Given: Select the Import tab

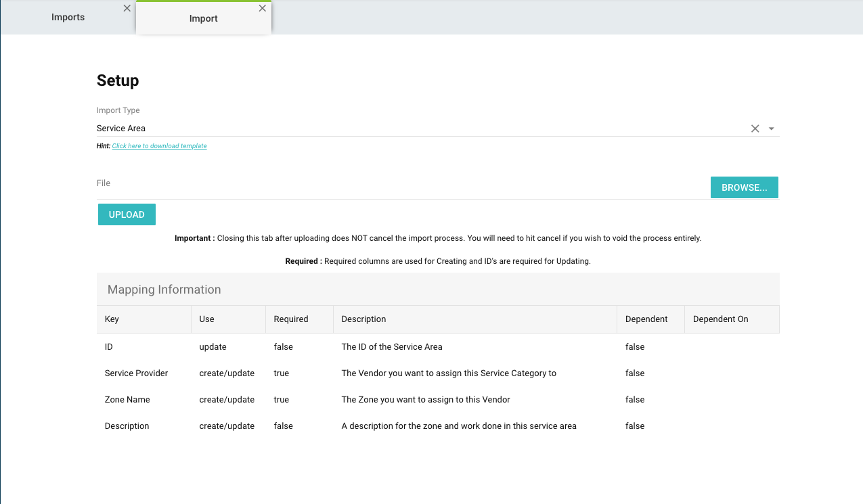Looking at the screenshot, I should 203,19.
